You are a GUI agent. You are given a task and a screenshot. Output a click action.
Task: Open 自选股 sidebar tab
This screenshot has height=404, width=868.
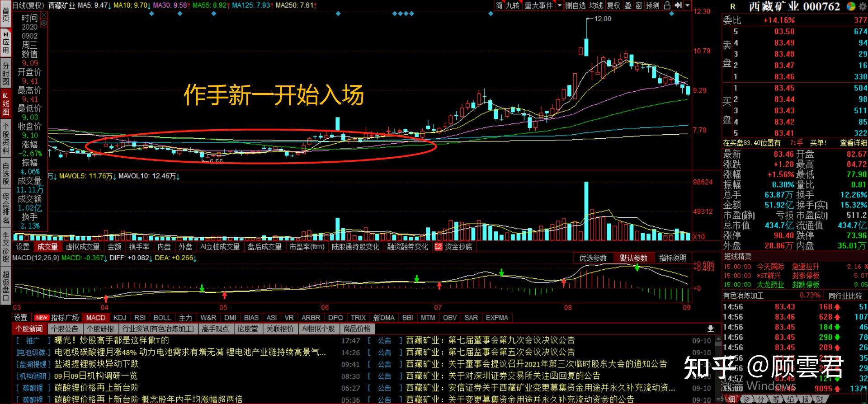(x=5, y=174)
